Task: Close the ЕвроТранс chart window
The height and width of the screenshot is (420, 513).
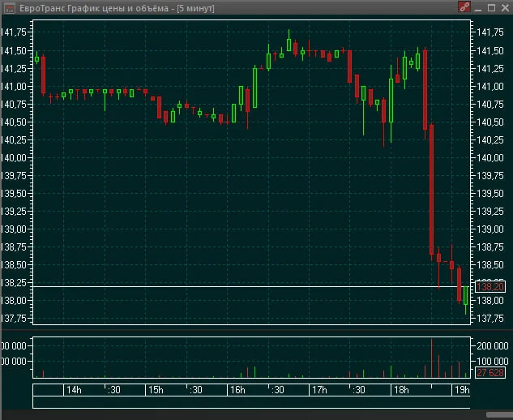Action: tap(505, 8)
